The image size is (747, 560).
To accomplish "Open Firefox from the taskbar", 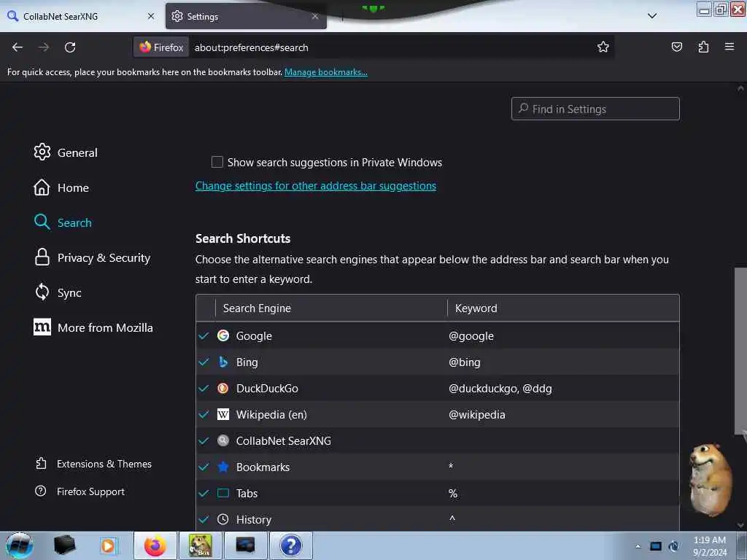I will pos(155,545).
